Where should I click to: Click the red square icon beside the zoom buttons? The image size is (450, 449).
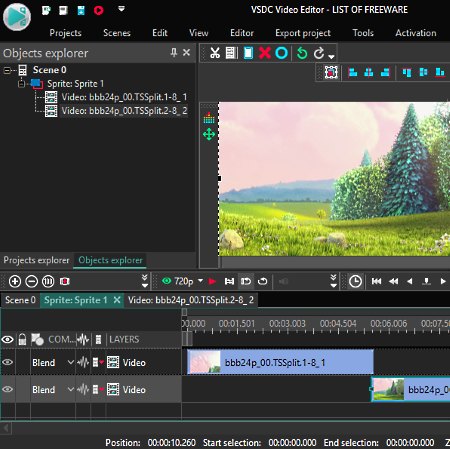(64, 281)
